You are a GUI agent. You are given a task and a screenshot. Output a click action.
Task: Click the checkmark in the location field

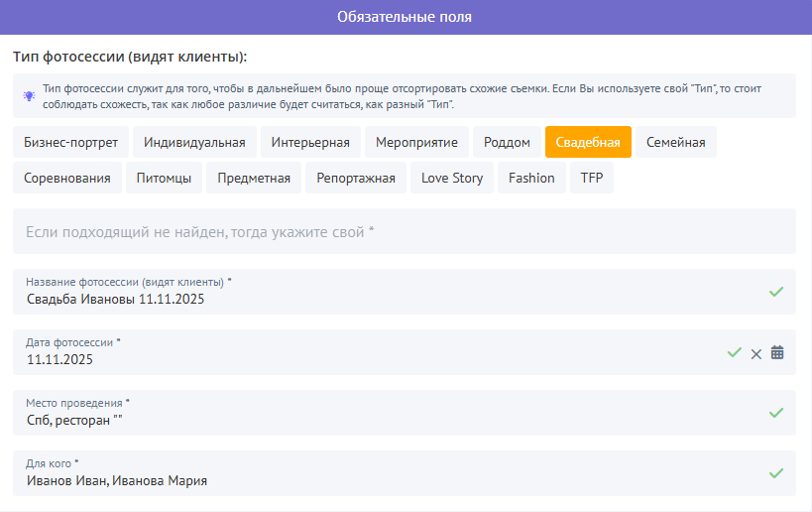pos(776,413)
